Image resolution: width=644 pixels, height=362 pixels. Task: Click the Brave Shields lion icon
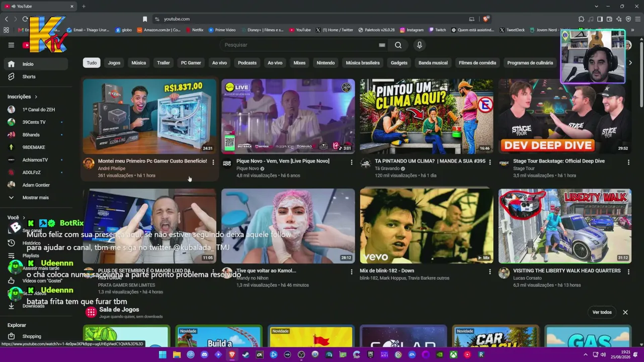pos(486,19)
